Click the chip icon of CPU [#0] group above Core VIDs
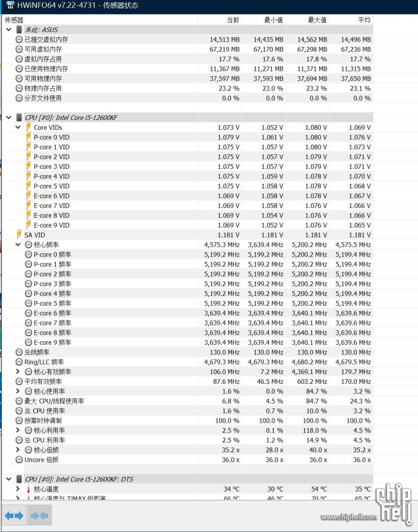The image size is (418, 532). point(19,117)
